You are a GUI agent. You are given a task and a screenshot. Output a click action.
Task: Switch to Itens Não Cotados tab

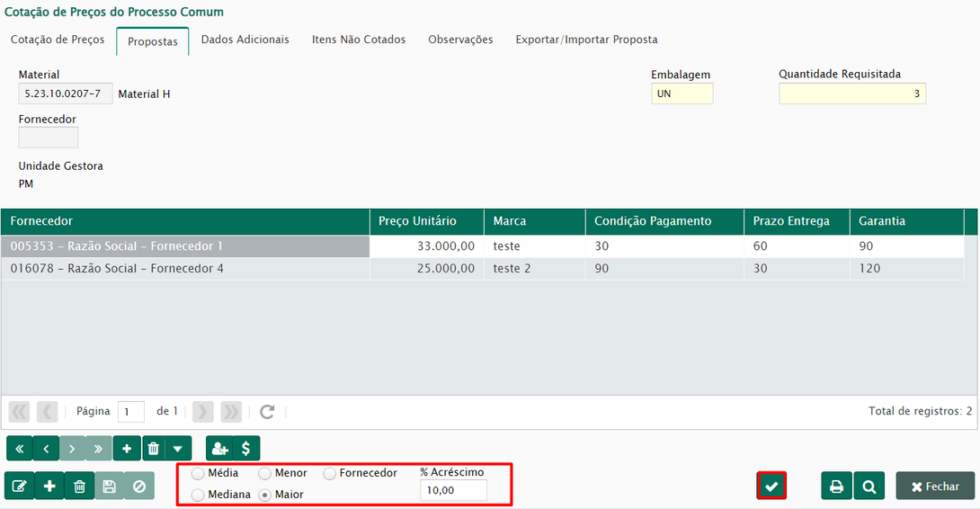358,40
